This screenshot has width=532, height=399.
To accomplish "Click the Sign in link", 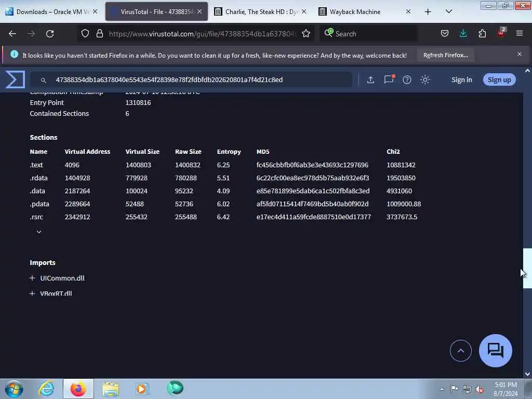I will pos(461,79).
